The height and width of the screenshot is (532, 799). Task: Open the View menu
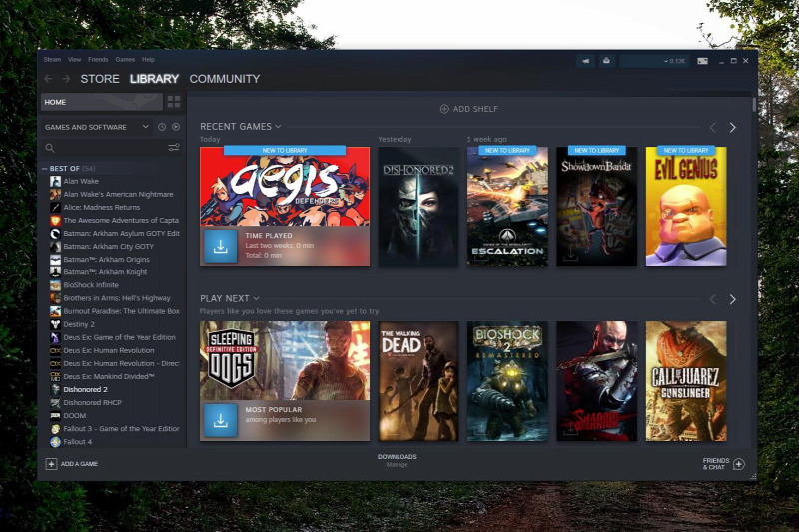(x=74, y=60)
